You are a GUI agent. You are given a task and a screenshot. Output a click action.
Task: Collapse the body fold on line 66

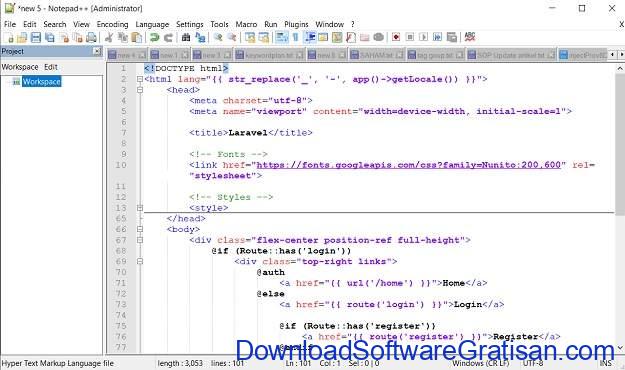[x=140, y=229]
